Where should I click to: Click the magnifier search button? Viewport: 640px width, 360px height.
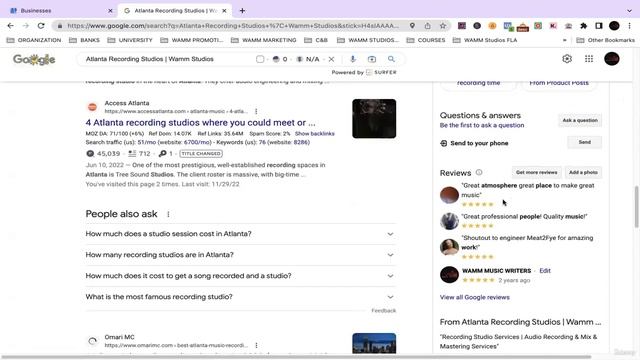click(x=391, y=59)
